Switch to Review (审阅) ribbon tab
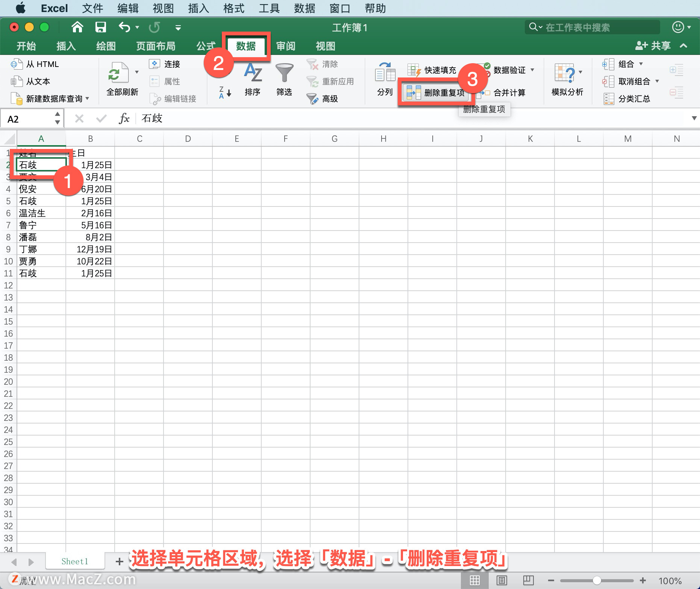Image resolution: width=700 pixels, height=589 pixels. coord(286,46)
